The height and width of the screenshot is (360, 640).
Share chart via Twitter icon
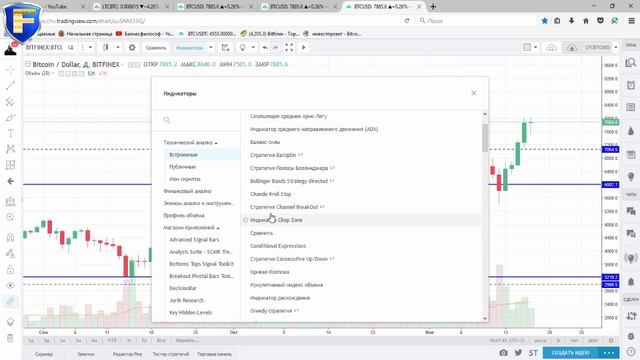coord(518,353)
